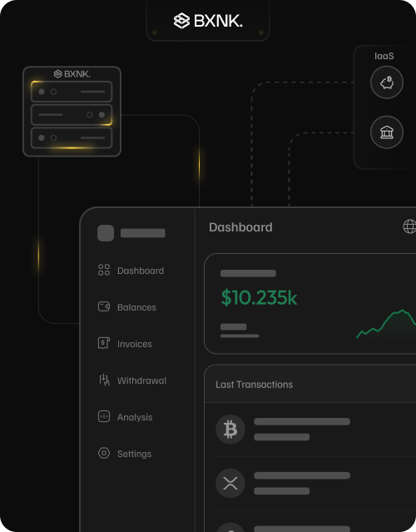Click the globe language icon
This screenshot has height=532, width=416.
(x=409, y=226)
